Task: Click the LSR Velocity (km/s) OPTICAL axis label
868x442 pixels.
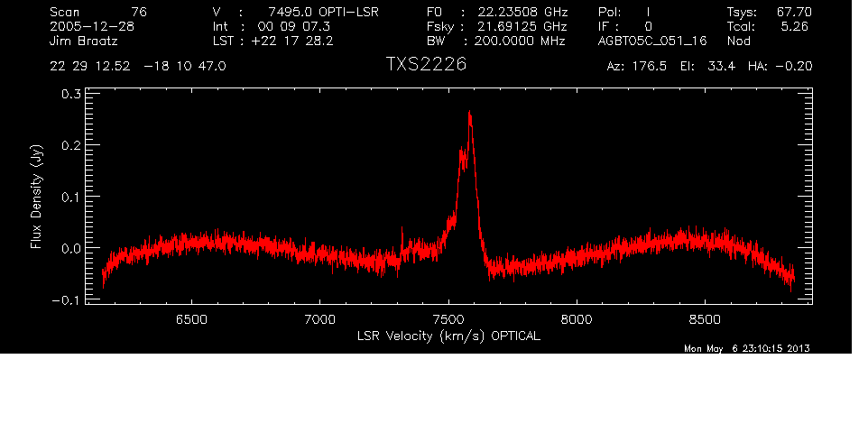Action: [x=448, y=336]
